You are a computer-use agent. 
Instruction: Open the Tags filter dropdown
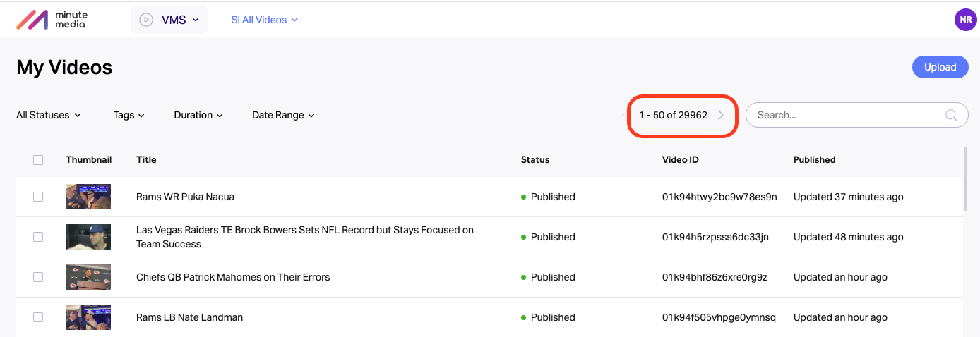[129, 115]
